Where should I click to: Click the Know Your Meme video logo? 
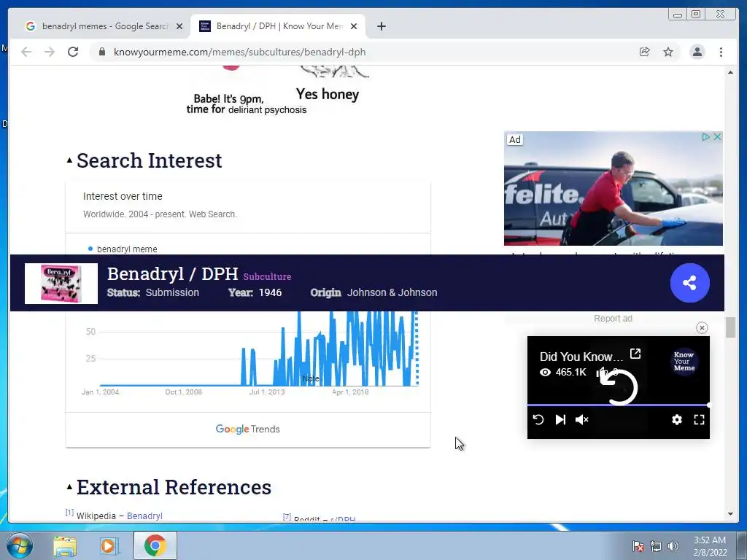click(x=684, y=362)
